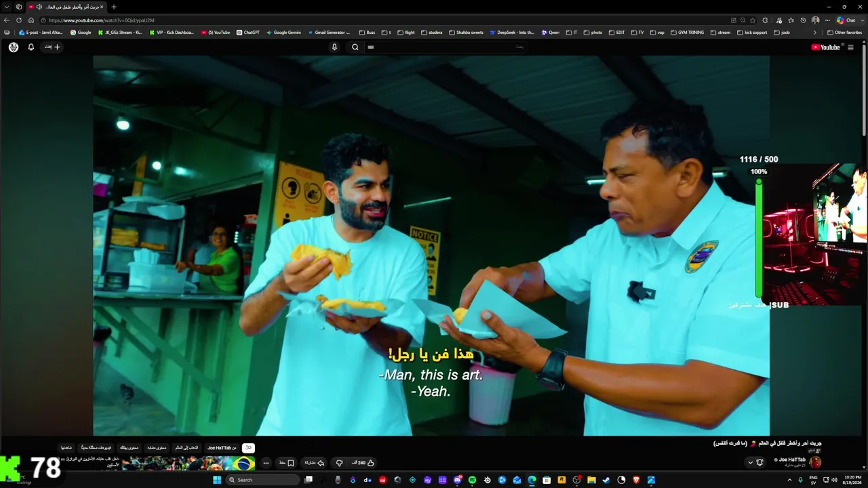Like the video showing 240 thousand likes
868x488 pixels.
363,463
